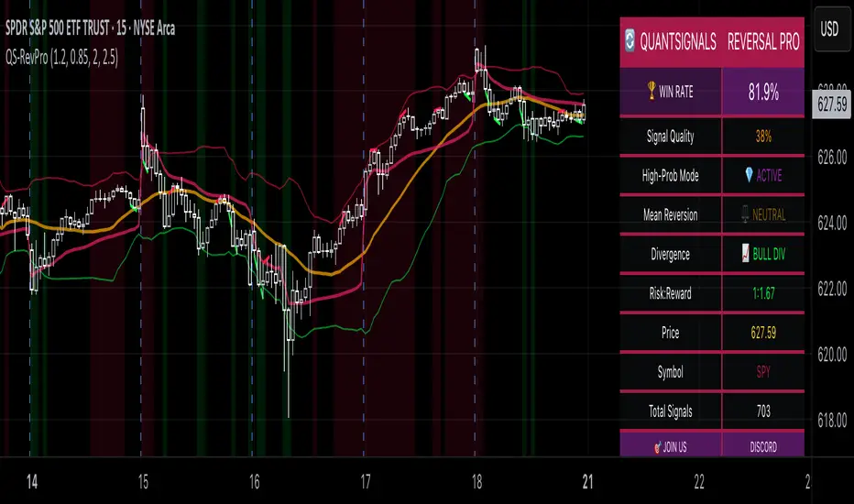This screenshot has width=854, height=504.
Task: Click the NEUTRAL Mean Reversion value
Action: coord(769,214)
